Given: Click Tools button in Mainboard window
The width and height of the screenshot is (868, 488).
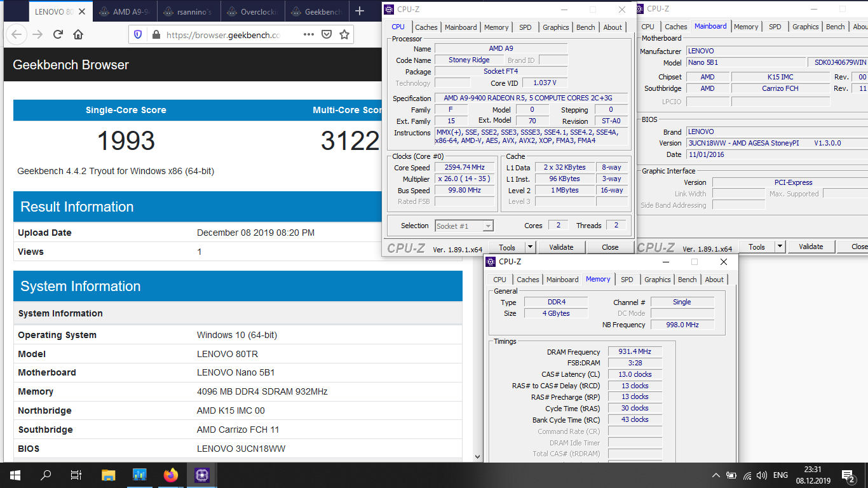Looking at the screenshot, I should click(757, 247).
